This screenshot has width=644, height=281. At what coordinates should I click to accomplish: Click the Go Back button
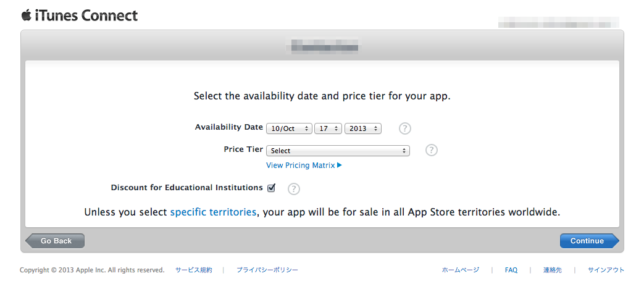(55, 241)
